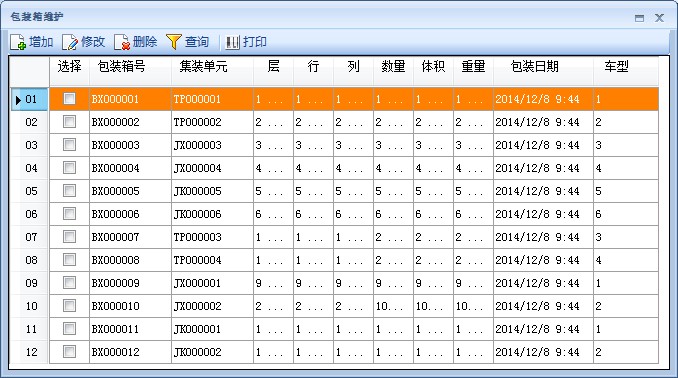
Task: Click the 删除 delete icon
Action: [x=122, y=42]
